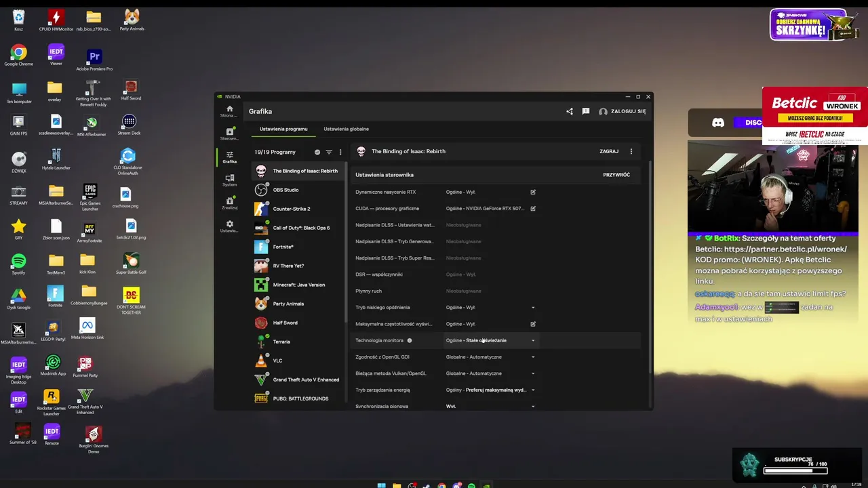Viewport: 868px width, 488px height.
Task: Open Kosz recycle bin on desktop
Action: coord(18,20)
